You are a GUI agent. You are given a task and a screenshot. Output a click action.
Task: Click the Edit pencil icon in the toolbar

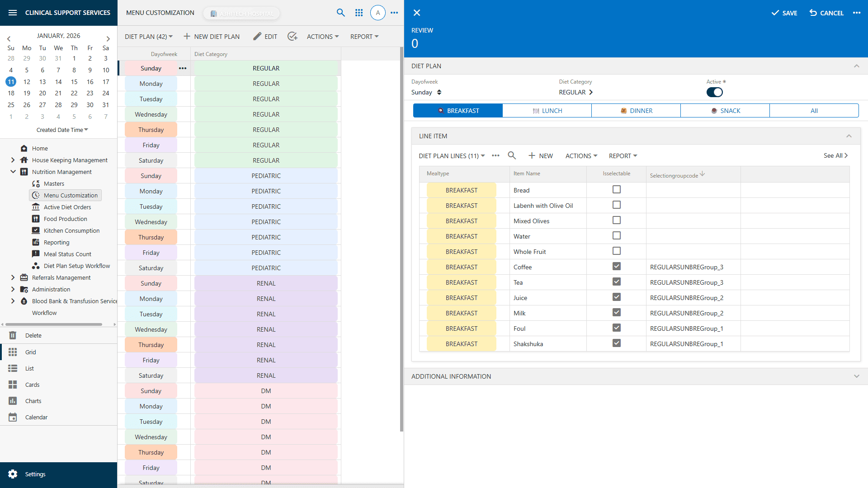(258, 36)
